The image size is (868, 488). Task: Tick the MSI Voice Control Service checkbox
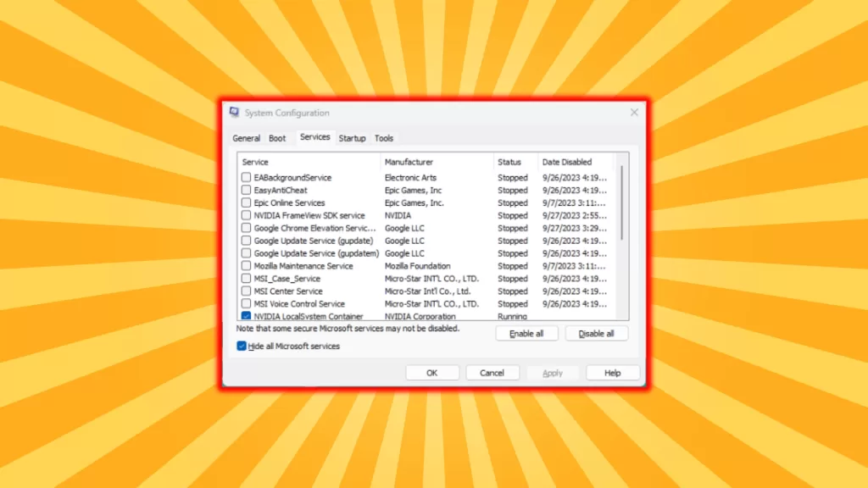tap(247, 304)
